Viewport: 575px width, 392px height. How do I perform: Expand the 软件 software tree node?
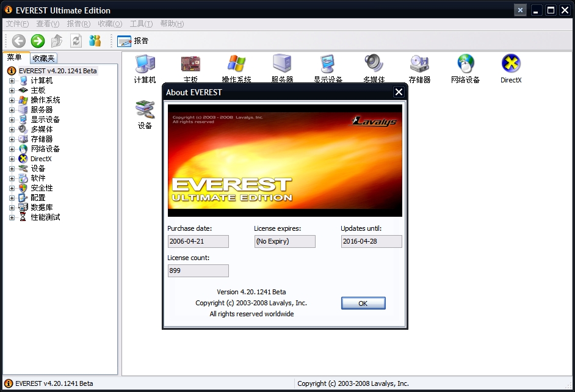(x=12, y=178)
